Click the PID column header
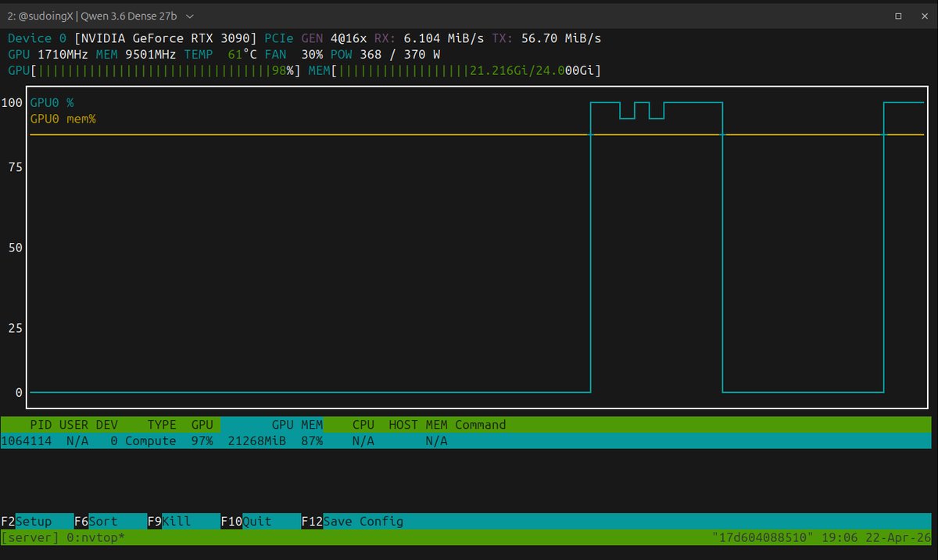The height and width of the screenshot is (560, 938). point(41,425)
